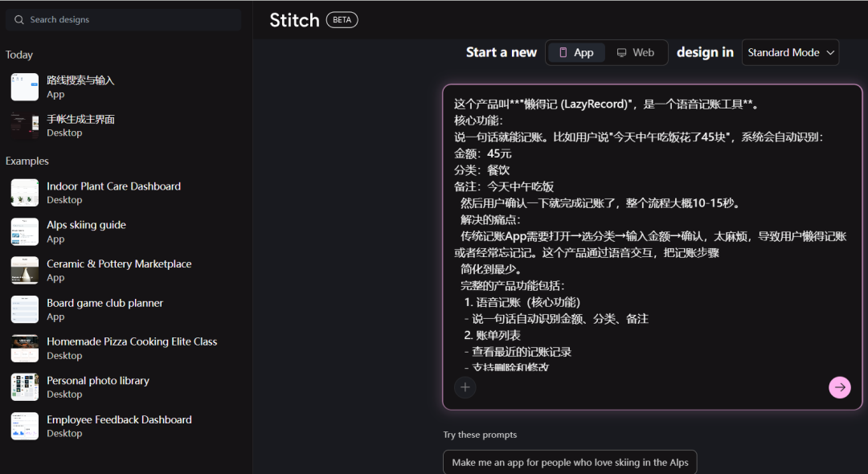
Task: Click text line 备注：今天中午吃饭
Action: (x=504, y=187)
